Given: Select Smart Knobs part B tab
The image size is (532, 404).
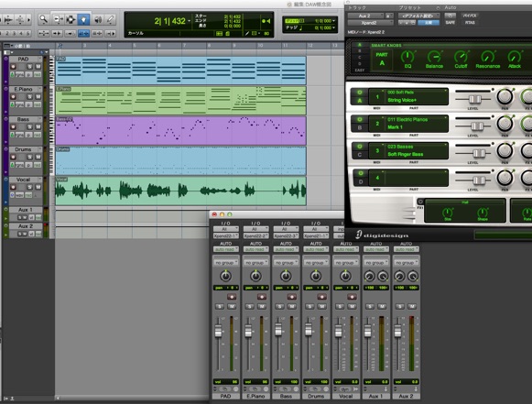Looking at the screenshot, I should [360, 51].
